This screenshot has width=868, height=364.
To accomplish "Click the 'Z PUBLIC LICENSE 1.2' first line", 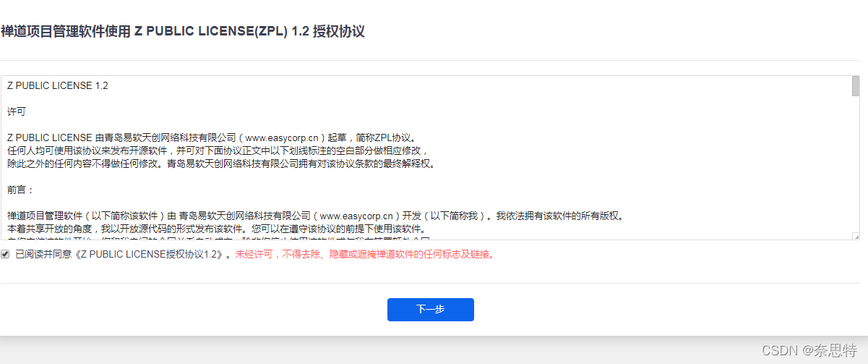I will [x=58, y=85].
